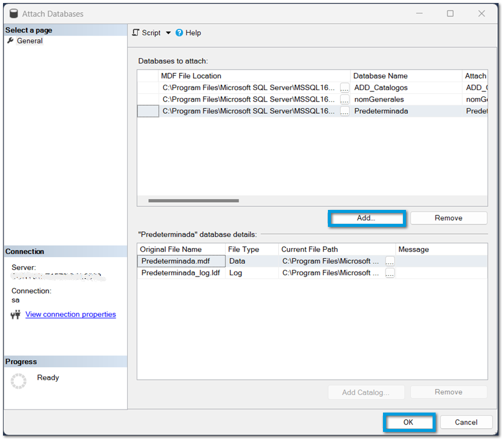Open View connection properties link
504x441 pixels.
click(x=70, y=315)
